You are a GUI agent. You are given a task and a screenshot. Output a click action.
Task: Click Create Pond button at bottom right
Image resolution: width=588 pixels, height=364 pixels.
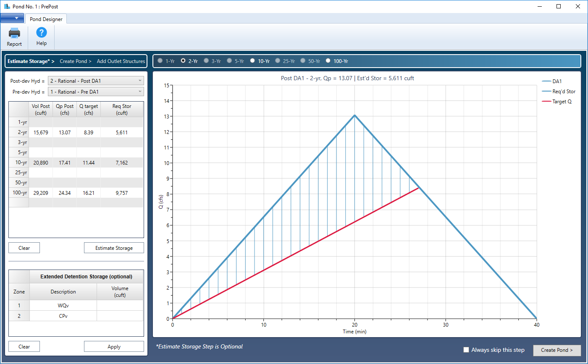pos(557,350)
